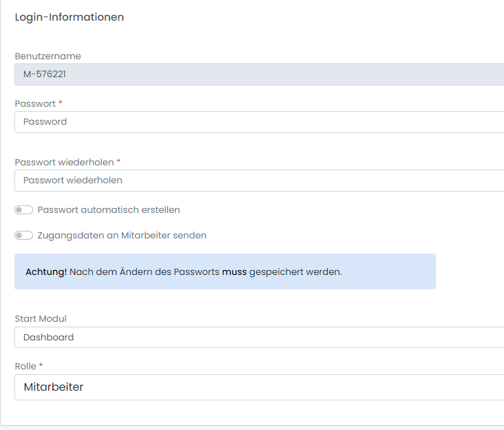Click the bold 'muss' word in notice
The image size is (504, 430).
point(234,272)
